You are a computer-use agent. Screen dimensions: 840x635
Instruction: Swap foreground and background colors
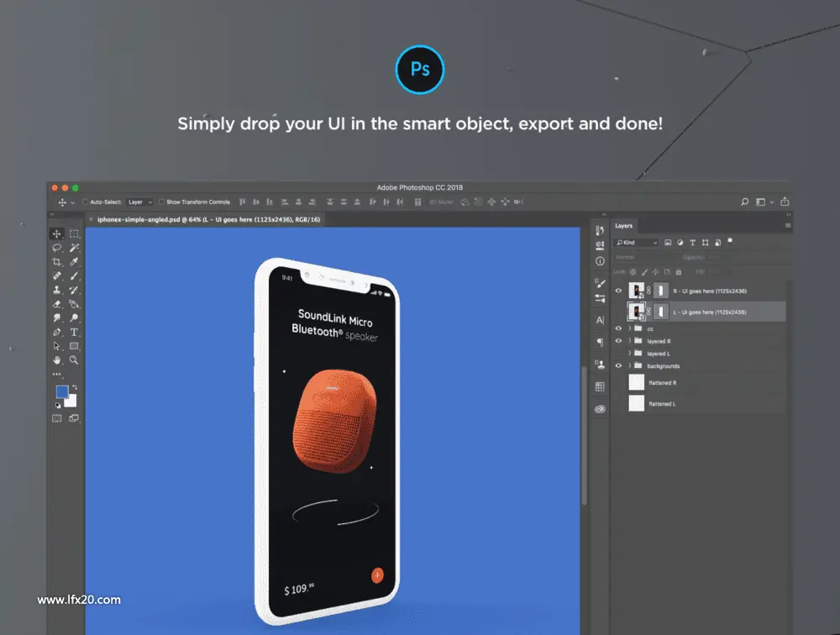pos(75,387)
